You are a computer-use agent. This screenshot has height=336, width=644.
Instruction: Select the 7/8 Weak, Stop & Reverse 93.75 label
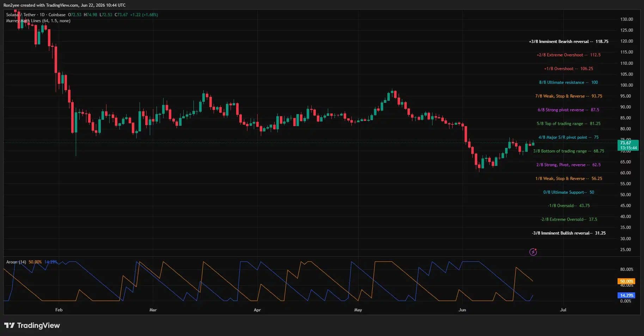pos(569,96)
